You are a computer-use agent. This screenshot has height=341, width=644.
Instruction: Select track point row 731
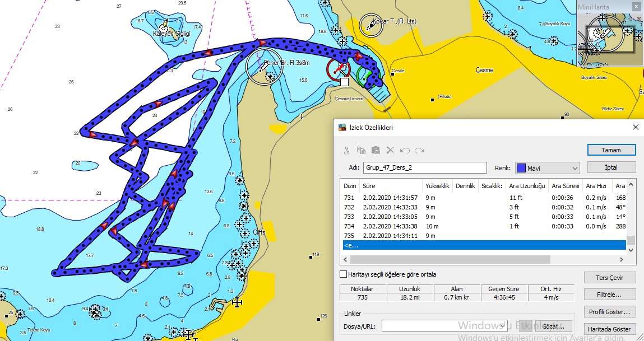pos(484,198)
